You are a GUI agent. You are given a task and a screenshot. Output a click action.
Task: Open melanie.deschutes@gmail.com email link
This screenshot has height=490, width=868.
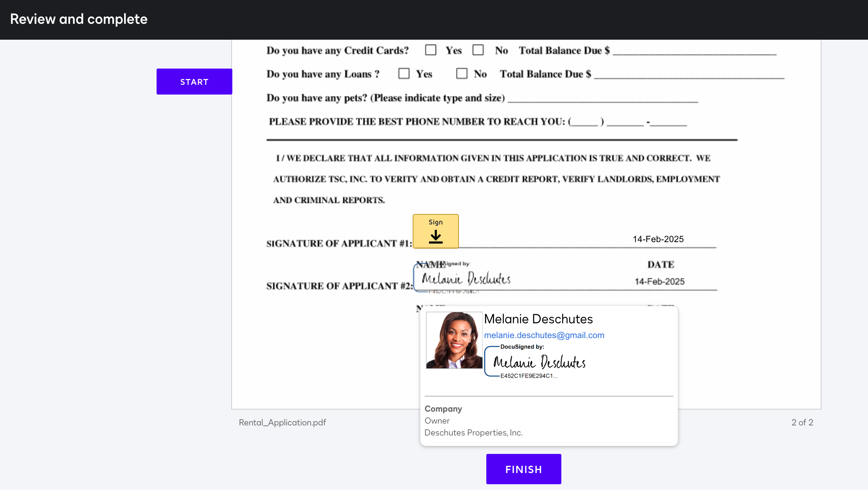tap(544, 335)
